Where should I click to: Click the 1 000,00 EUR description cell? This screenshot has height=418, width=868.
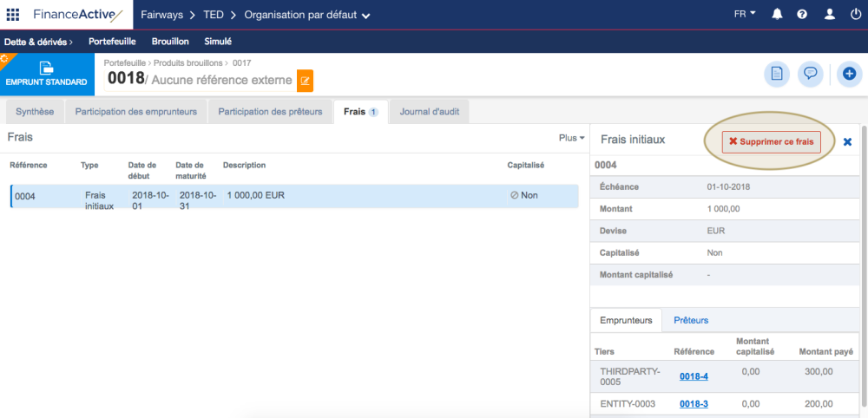pos(255,195)
